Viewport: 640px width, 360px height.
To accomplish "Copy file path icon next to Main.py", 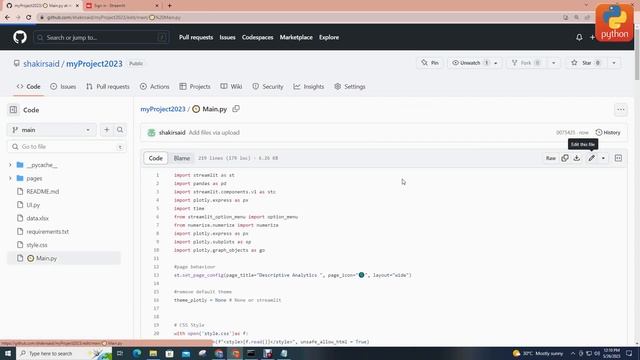I will click(x=236, y=109).
